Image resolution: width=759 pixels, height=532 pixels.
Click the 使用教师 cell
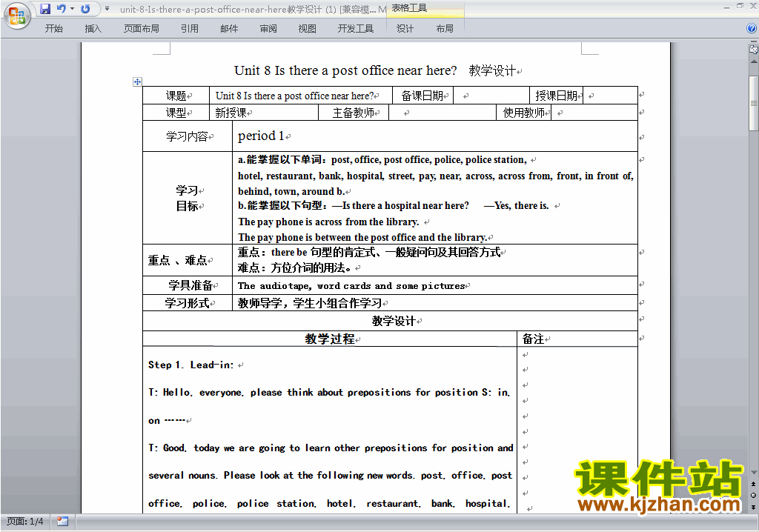click(x=524, y=113)
